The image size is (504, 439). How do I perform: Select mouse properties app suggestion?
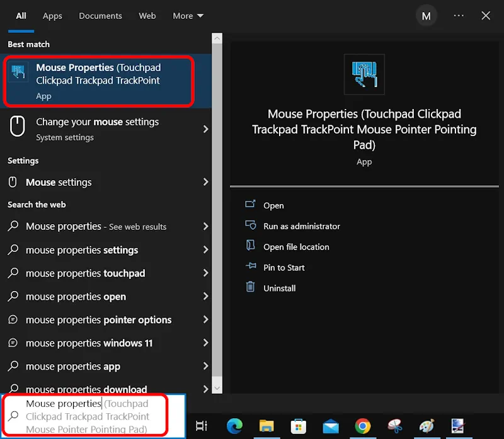tap(105, 366)
